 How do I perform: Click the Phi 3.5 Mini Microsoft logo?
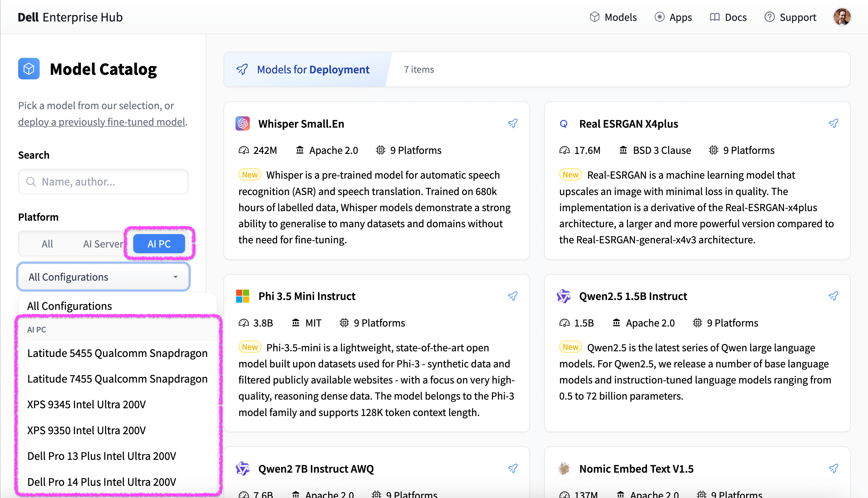pyautogui.click(x=243, y=296)
